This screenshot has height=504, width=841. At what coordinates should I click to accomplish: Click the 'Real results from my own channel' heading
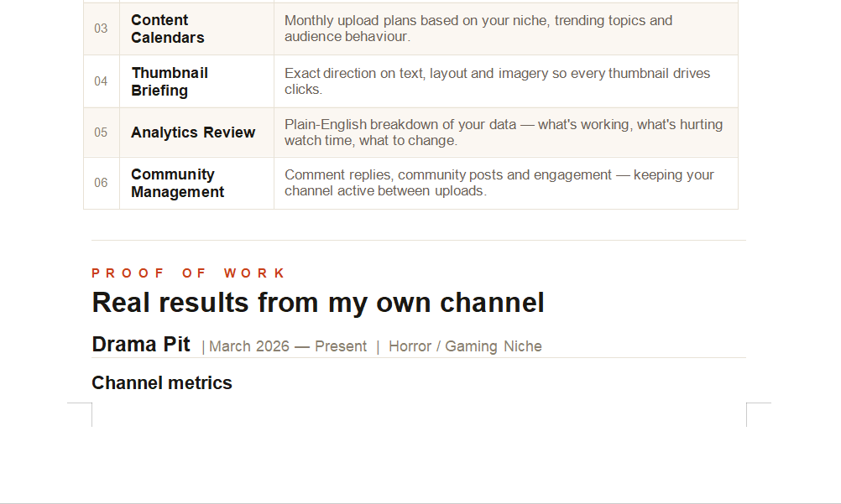pos(318,303)
